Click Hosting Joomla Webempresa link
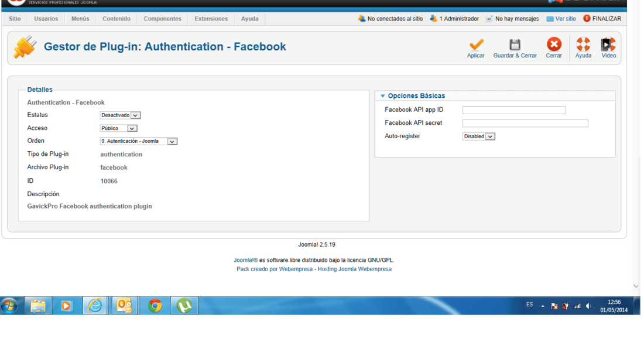This screenshot has height=362, width=644. 354,269
